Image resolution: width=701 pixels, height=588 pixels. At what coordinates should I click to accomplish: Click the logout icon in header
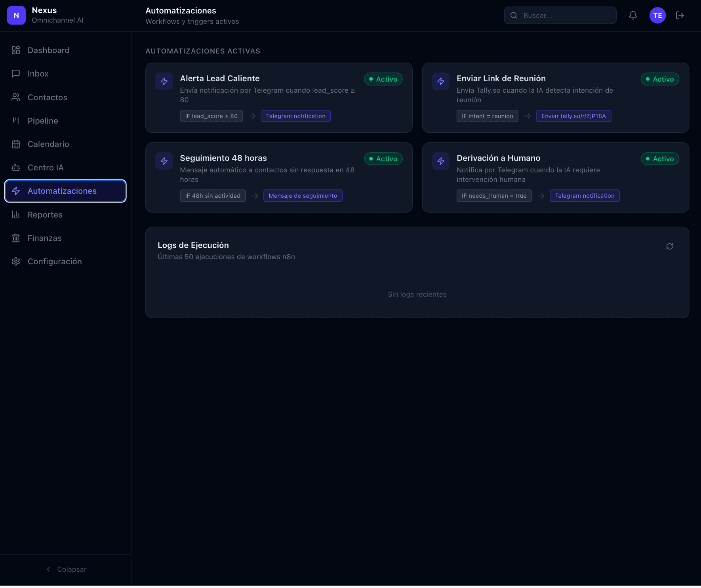tap(680, 15)
